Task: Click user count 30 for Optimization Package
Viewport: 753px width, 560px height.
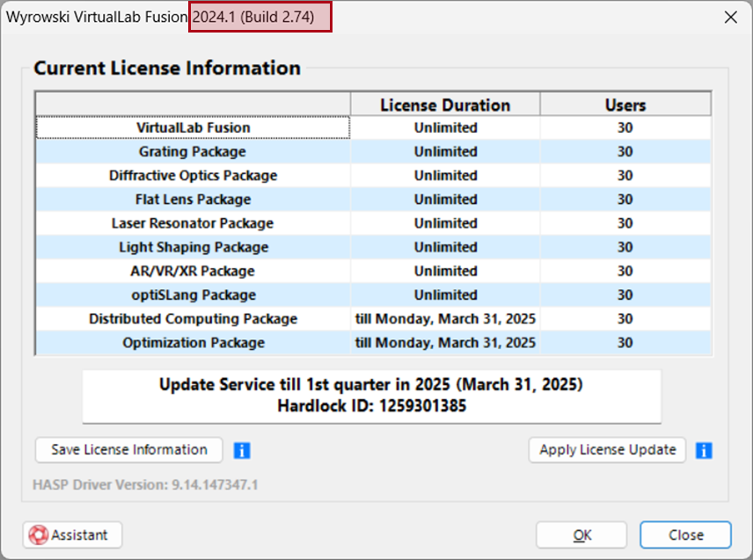Action: (x=625, y=343)
